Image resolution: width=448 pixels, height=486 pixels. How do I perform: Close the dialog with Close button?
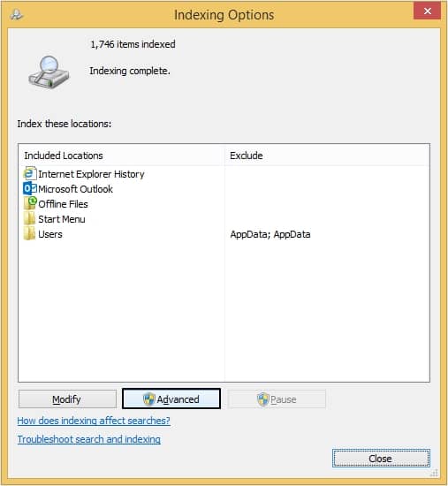point(381,458)
